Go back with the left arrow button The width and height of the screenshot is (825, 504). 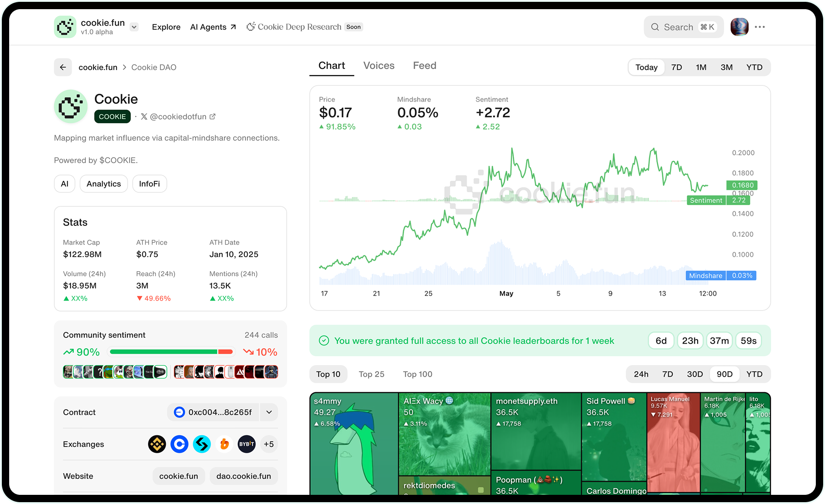63,67
